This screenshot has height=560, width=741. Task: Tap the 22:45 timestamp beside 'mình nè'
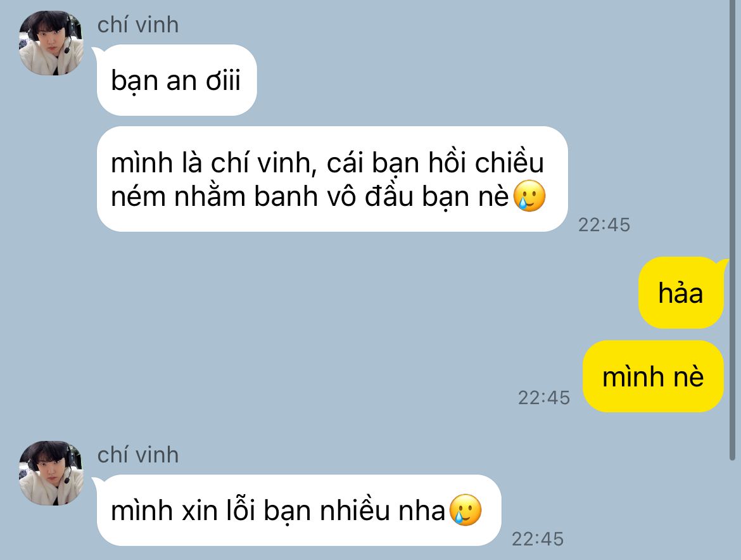coord(544,398)
